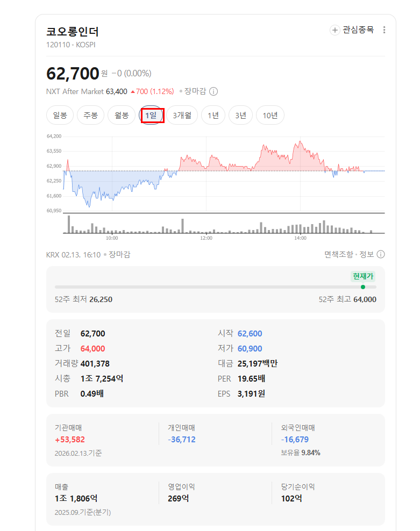Image resolution: width=420 pixels, height=531 pixels.
Task: Click the 저가 price 60,900
Action: [x=250, y=348]
